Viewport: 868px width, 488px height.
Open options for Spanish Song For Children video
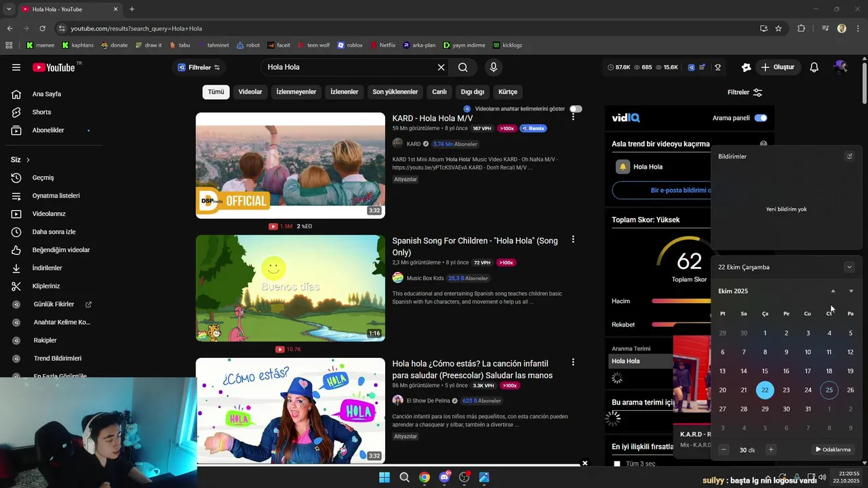[573, 239]
